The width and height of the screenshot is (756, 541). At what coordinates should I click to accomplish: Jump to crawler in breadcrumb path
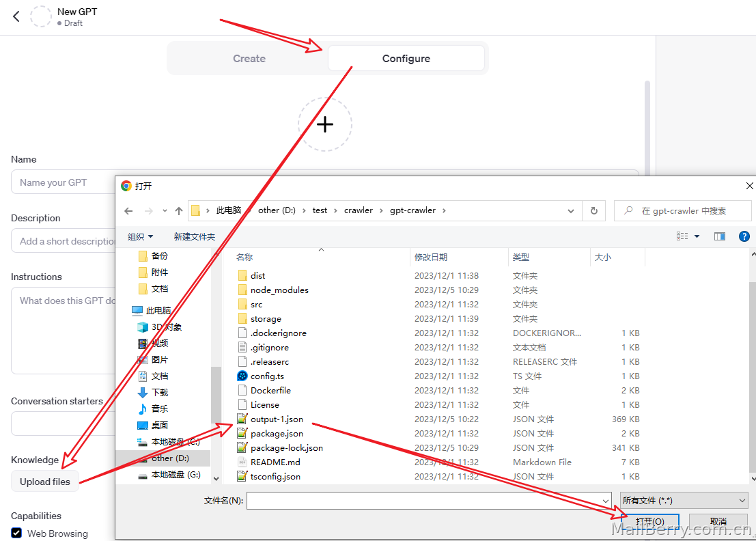pos(359,210)
